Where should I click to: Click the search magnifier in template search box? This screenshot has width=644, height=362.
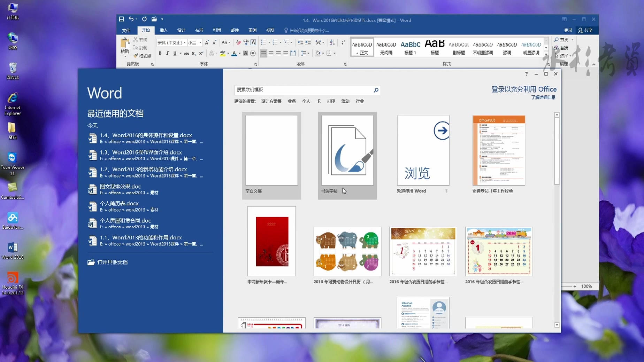376,90
